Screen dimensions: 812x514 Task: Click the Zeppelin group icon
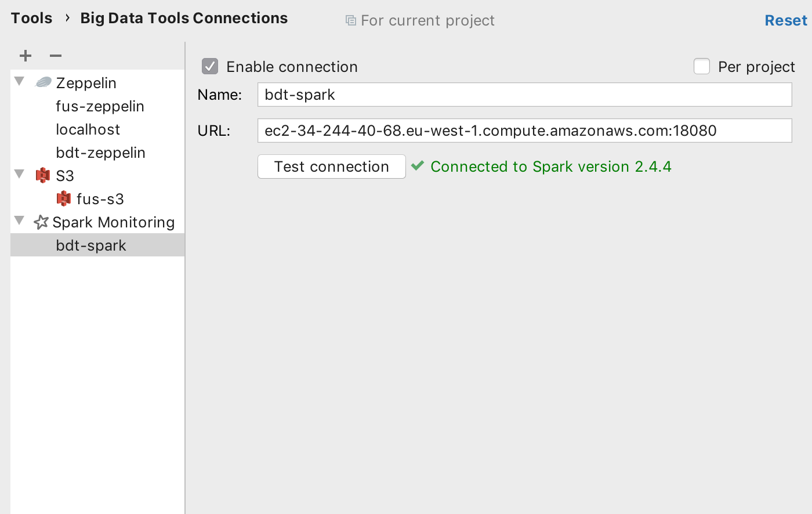43,82
